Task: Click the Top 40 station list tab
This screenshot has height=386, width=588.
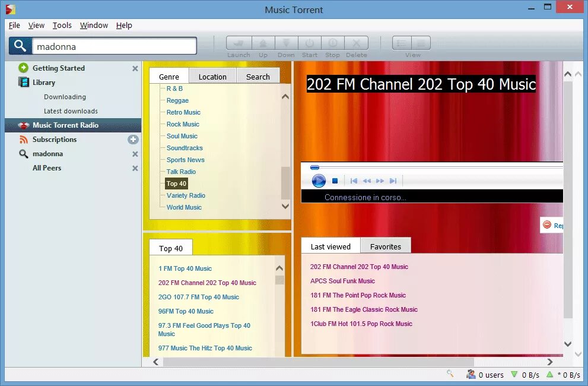Action: 171,248
